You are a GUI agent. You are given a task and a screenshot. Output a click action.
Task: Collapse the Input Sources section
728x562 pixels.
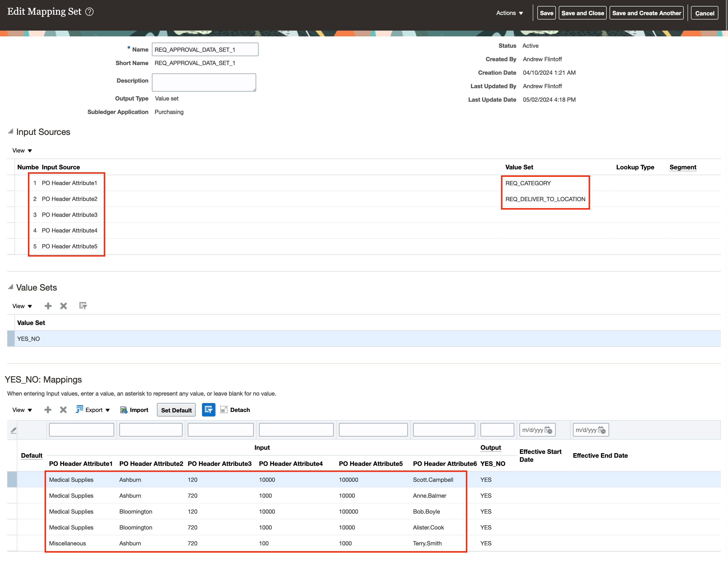(11, 131)
